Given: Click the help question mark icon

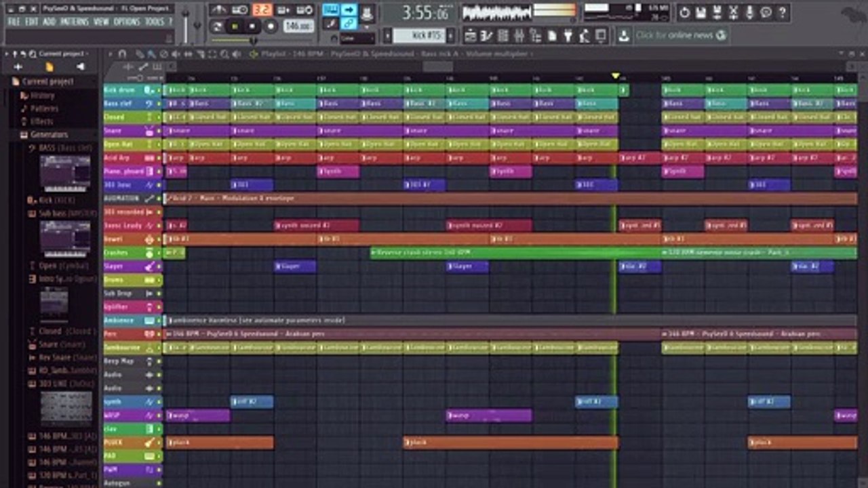Looking at the screenshot, I should [782, 12].
